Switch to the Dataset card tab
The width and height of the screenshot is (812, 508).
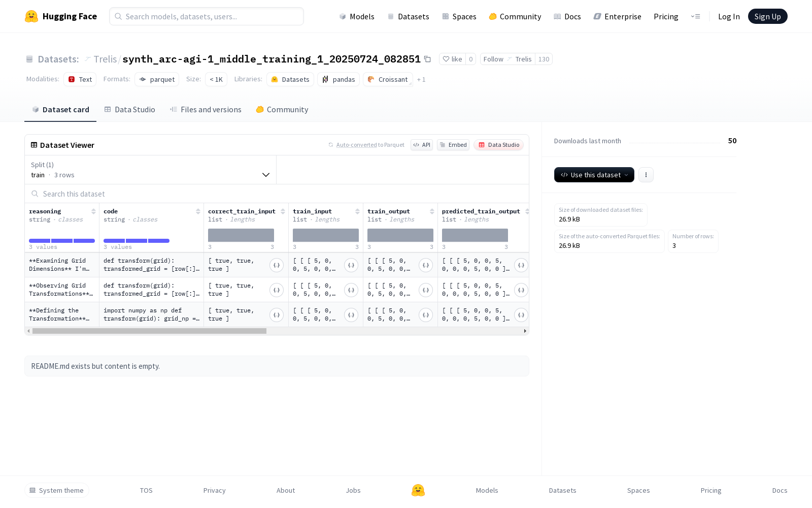(x=60, y=110)
